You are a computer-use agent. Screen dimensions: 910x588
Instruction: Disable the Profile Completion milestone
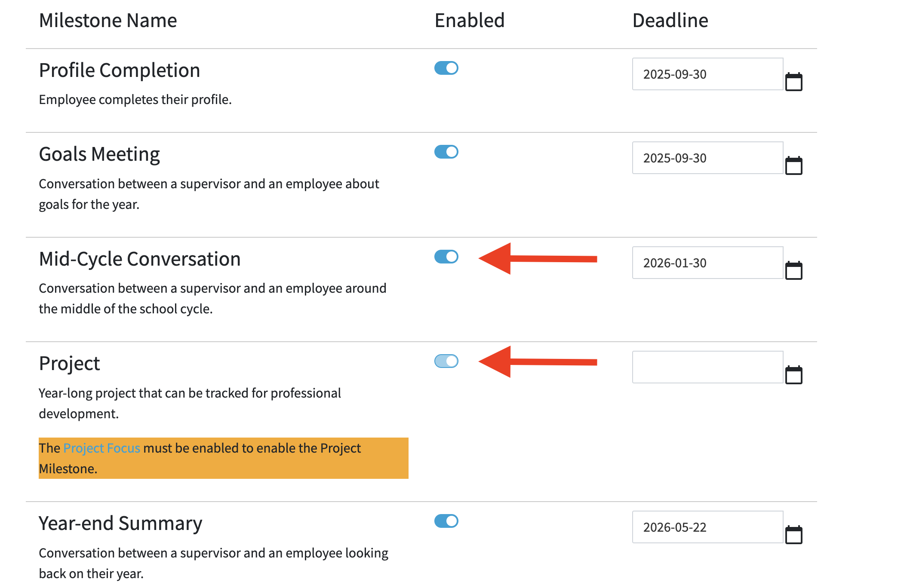pos(447,67)
